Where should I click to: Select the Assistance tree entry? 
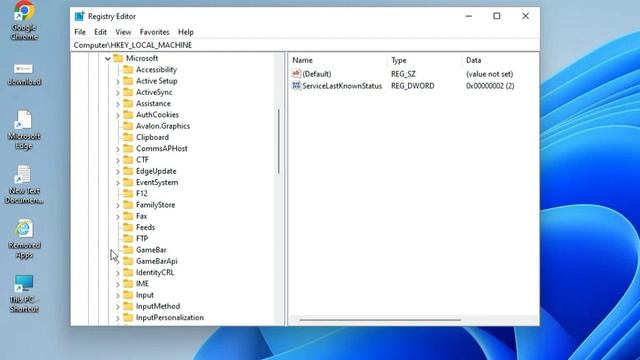153,103
